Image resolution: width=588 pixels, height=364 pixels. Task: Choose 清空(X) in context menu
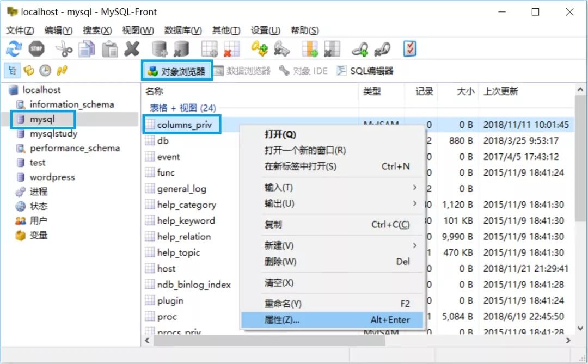(332, 282)
